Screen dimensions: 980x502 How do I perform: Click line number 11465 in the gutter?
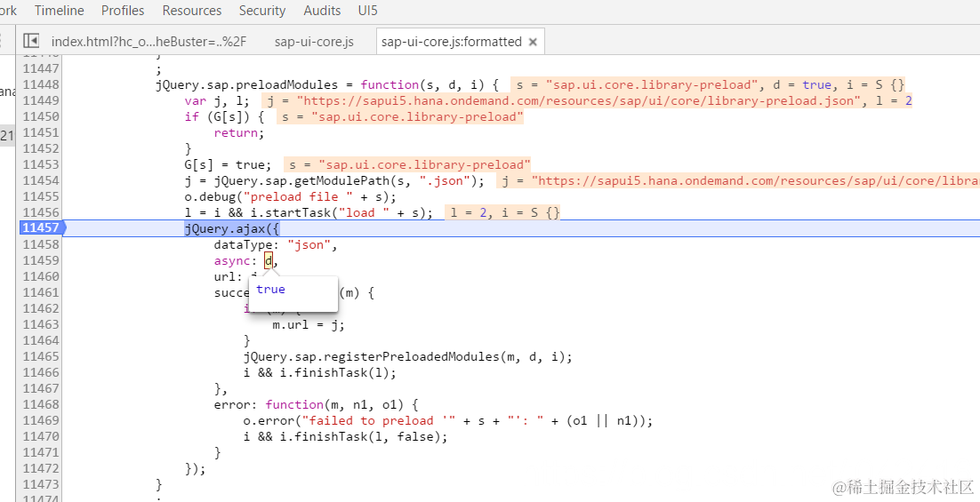coord(41,356)
